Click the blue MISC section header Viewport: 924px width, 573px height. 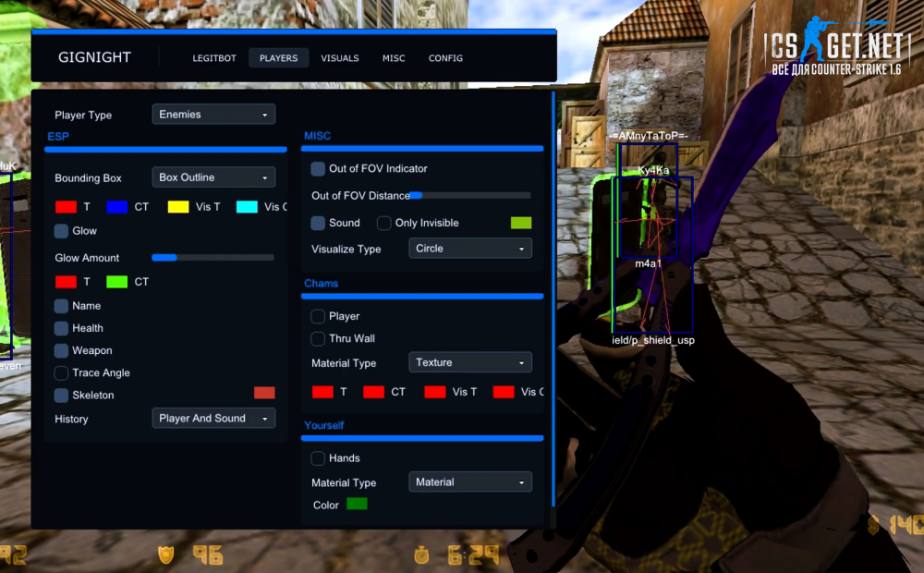pyautogui.click(x=317, y=136)
